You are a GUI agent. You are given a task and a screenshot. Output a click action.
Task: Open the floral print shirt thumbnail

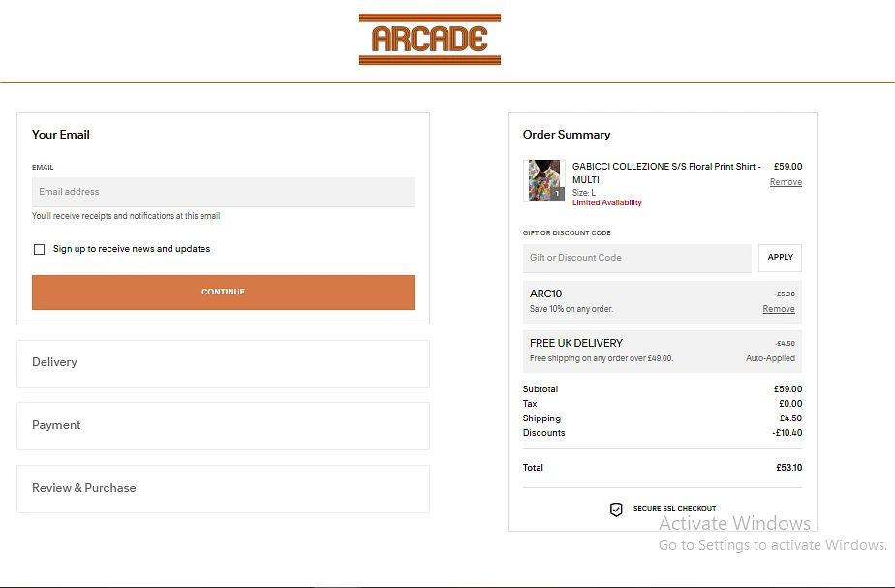[x=543, y=179]
